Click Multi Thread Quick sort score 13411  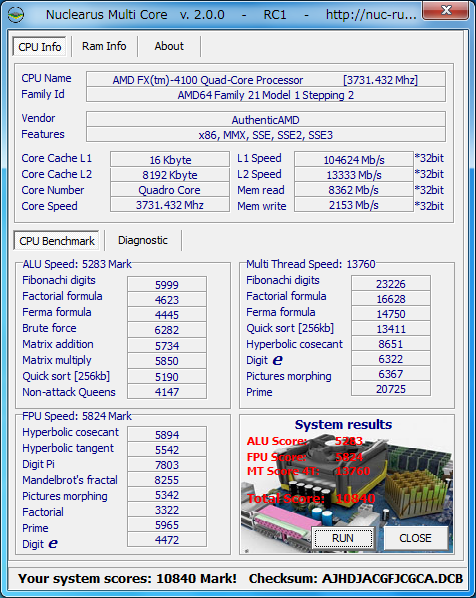(391, 329)
